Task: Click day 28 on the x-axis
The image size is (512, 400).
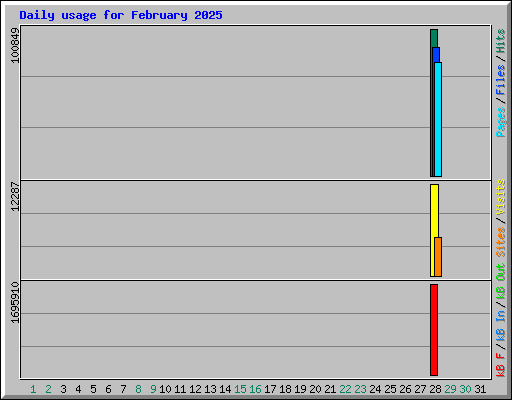Action: coord(435,389)
